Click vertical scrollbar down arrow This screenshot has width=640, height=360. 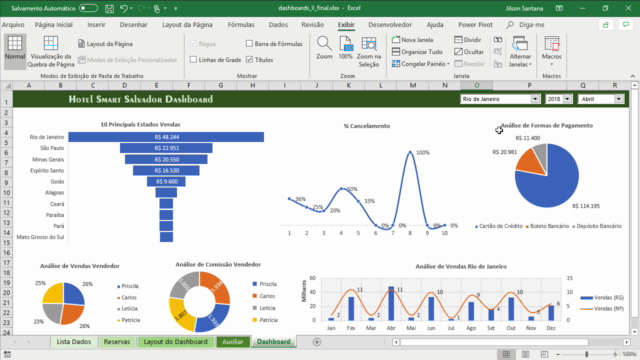pos(635,332)
